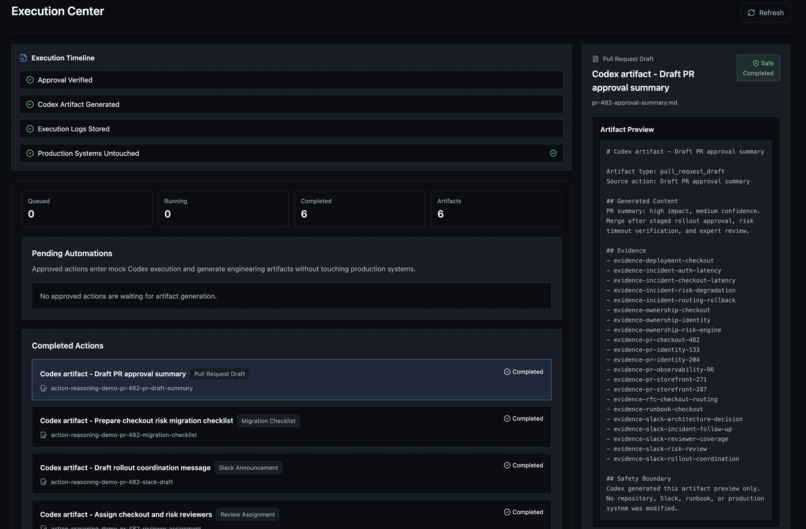The height and width of the screenshot is (529, 806).
Task: Click the evidence-slack-rollout-coordination line
Action: point(672,459)
